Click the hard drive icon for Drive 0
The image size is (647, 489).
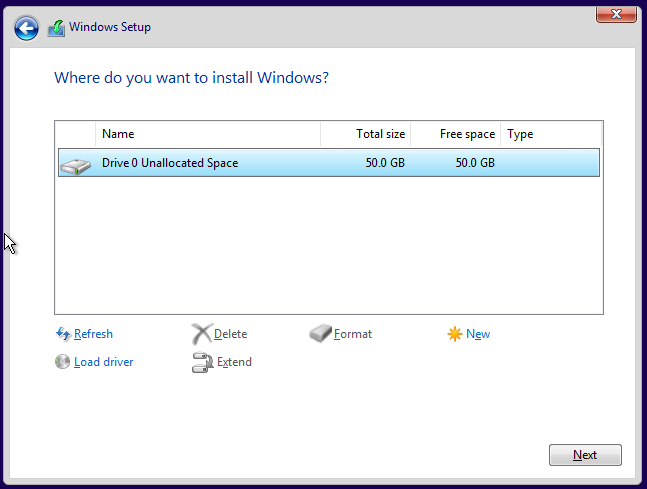click(75, 166)
